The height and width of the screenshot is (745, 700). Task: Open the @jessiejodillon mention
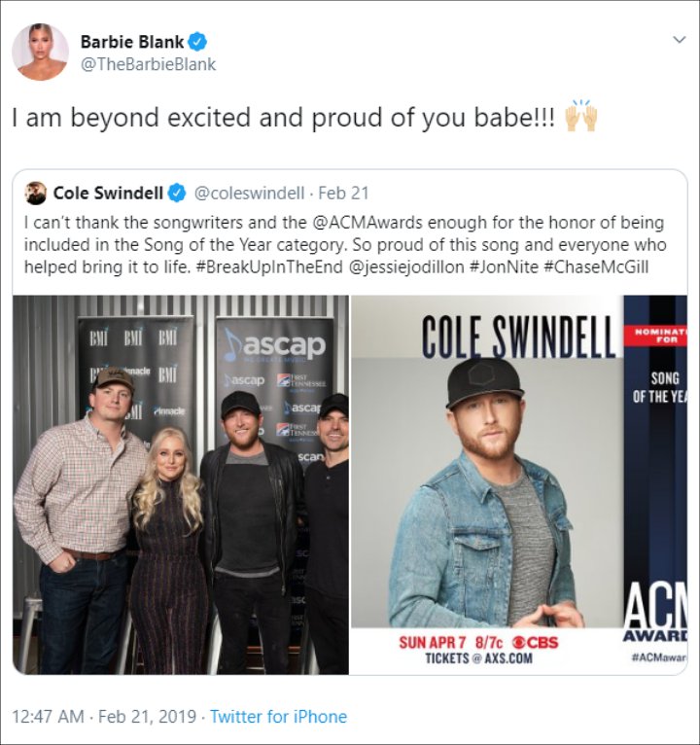406,267
